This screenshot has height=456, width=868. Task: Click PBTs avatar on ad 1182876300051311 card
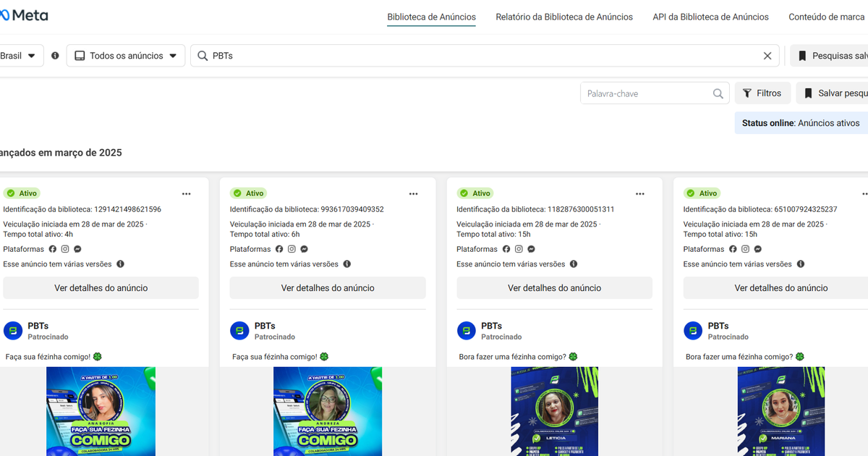pos(467,331)
